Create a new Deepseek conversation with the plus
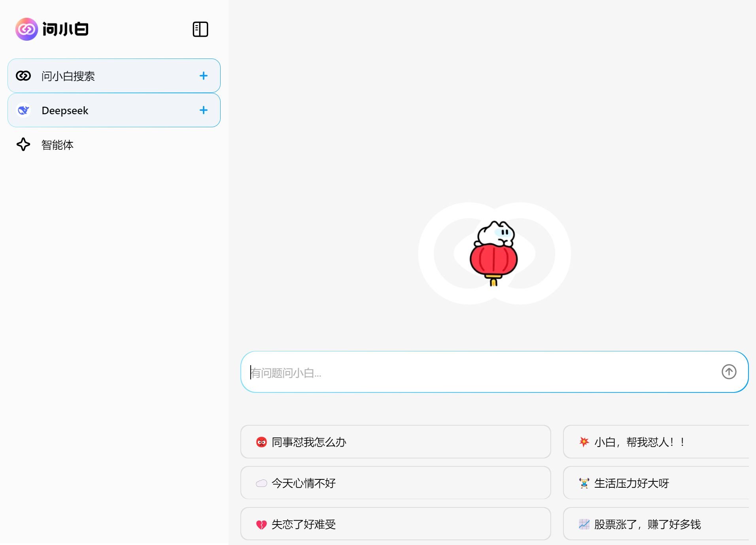Image resolution: width=756 pixels, height=545 pixels. (x=204, y=110)
